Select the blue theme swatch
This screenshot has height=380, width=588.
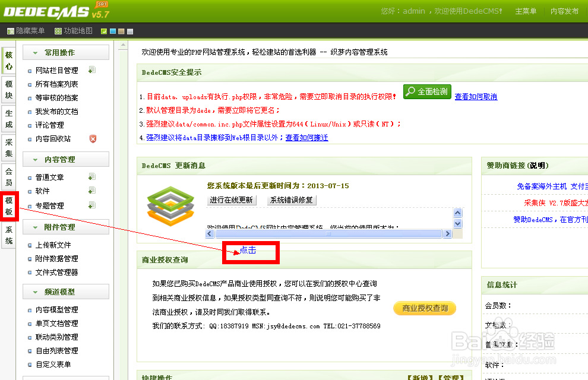112,31
